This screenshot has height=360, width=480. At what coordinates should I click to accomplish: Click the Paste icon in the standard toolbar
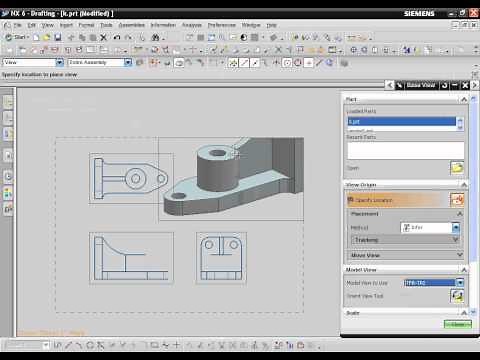pos(93,38)
